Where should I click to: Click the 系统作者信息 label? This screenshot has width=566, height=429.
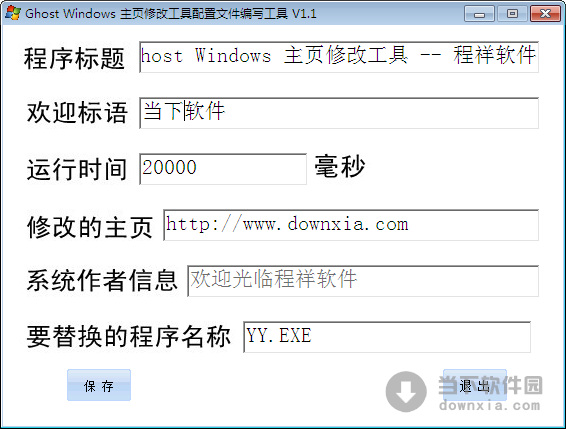(102, 280)
